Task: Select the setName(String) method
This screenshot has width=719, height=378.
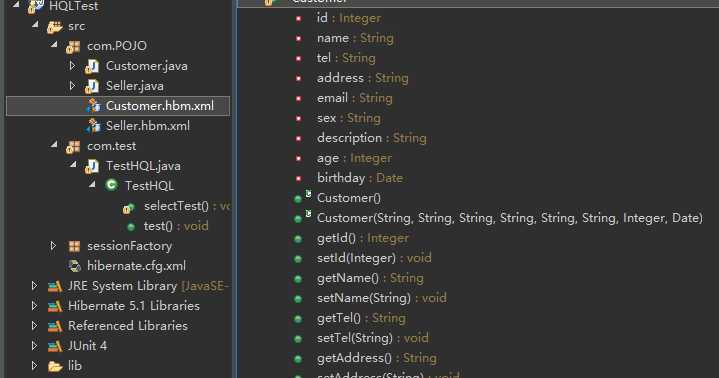Action: click(382, 298)
